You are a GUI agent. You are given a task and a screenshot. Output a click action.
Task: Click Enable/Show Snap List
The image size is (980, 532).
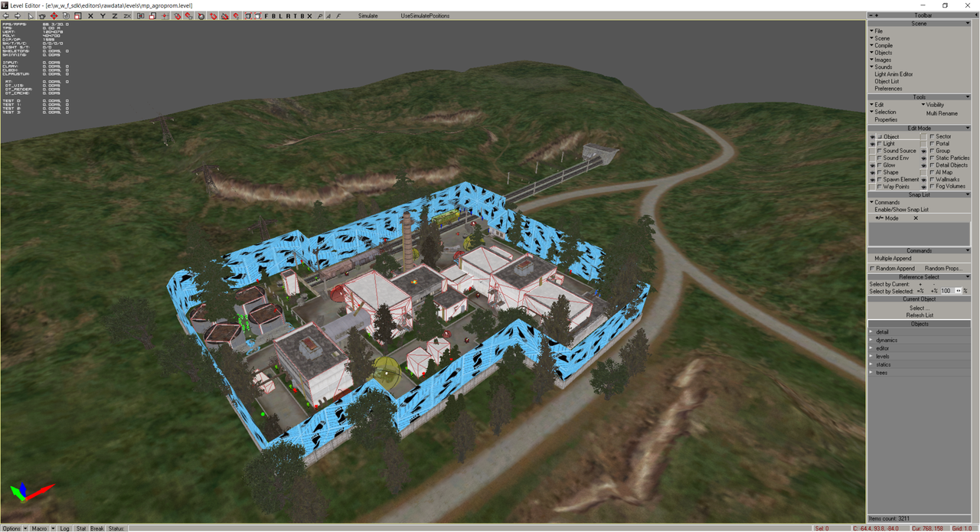tap(902, 209)
